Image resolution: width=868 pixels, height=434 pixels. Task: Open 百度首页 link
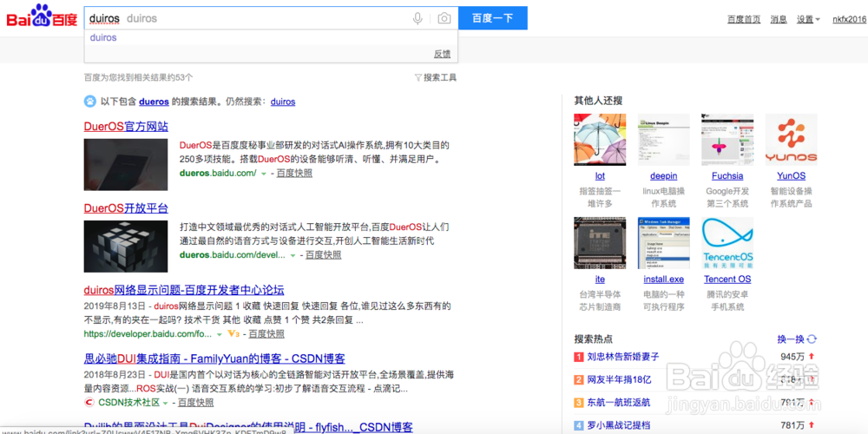coord(744,19)
